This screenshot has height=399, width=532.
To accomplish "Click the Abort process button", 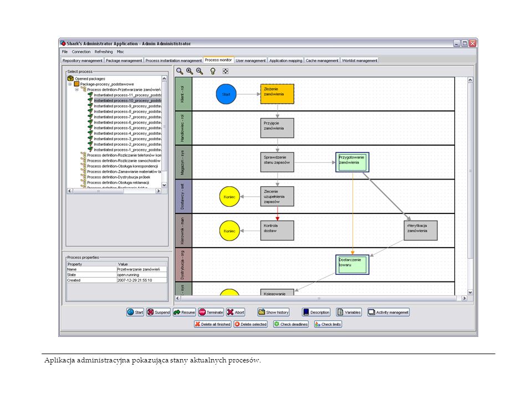I will (236, 312).
